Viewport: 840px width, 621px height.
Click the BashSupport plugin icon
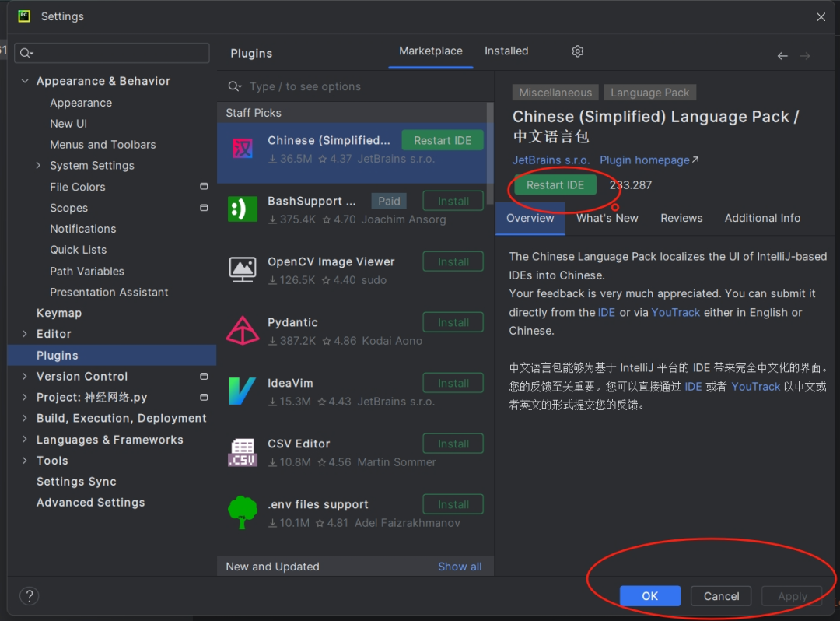(243, 209)
